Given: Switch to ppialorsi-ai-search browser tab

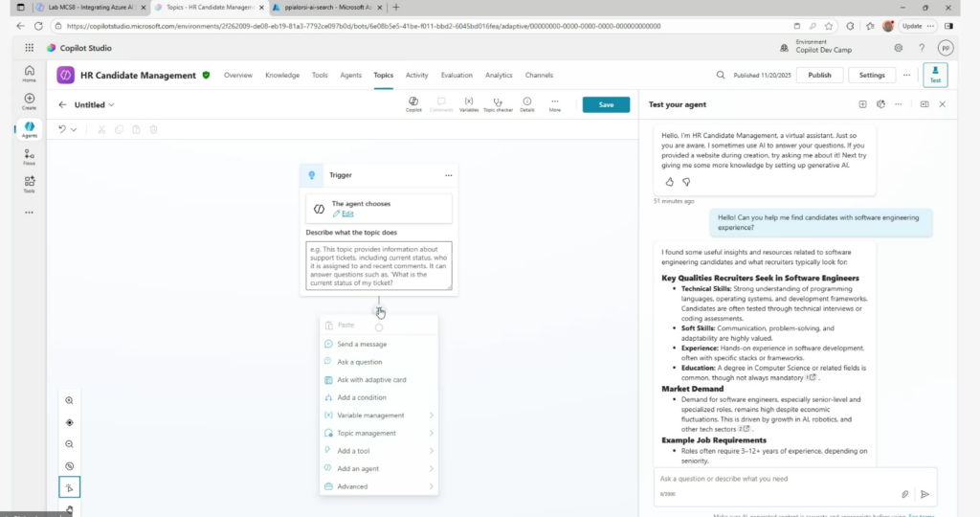Looking at the screenshot, I should pos(327,8).
